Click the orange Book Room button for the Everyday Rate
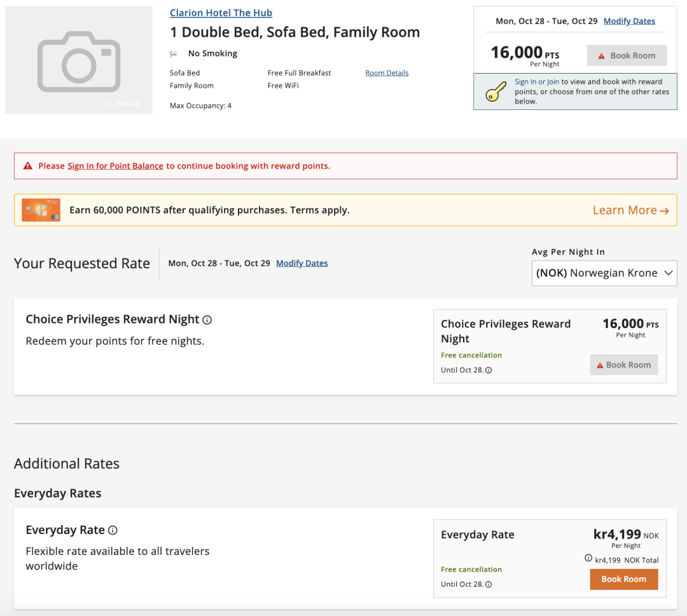Image resolution: width=687 pixels, height=616 pixels. click(x=623, y=579)
